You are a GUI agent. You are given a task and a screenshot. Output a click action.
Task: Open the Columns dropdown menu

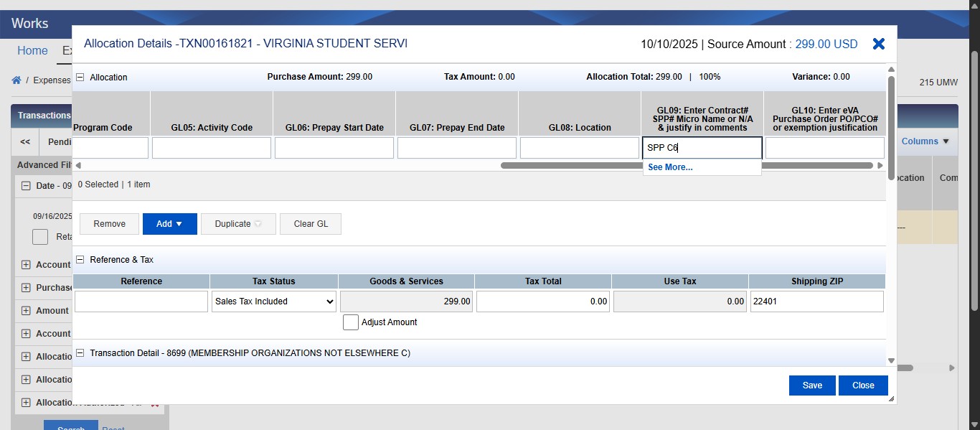pyautogui.click(x=925, y=141)
